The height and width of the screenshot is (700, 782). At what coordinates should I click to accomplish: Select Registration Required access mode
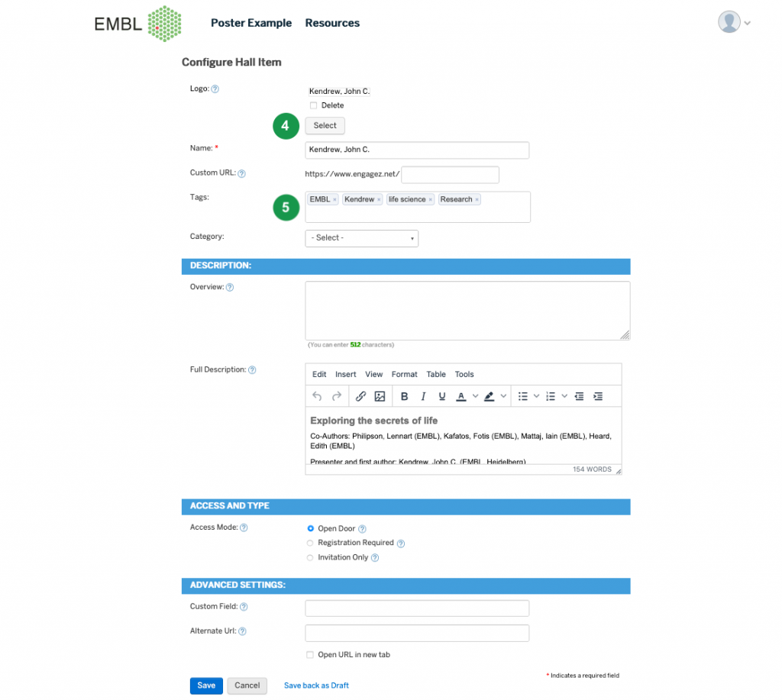[310, 543]
